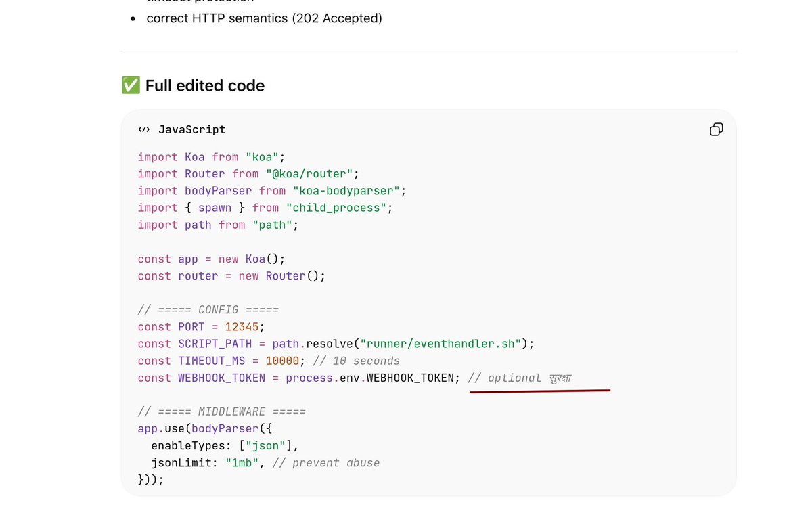Viewport: 812px width, 513px height.
Task: Click the JavaScript language label
Action: 191,129
